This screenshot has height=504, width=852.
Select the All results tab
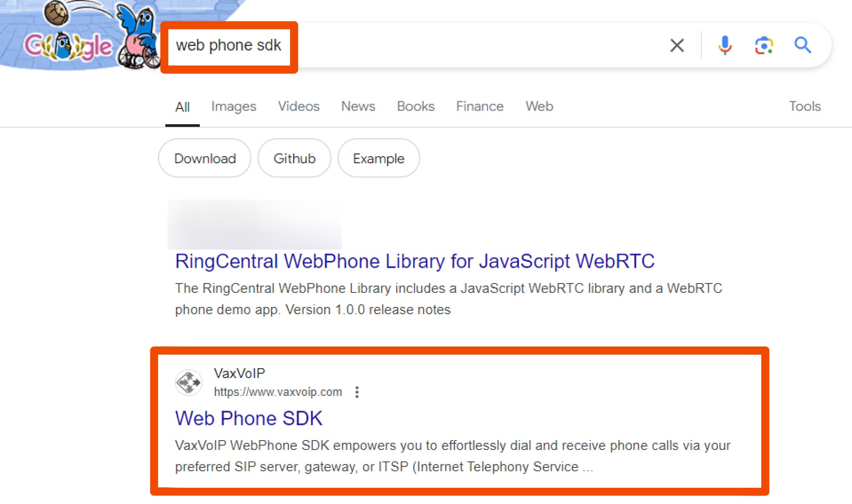182,106
